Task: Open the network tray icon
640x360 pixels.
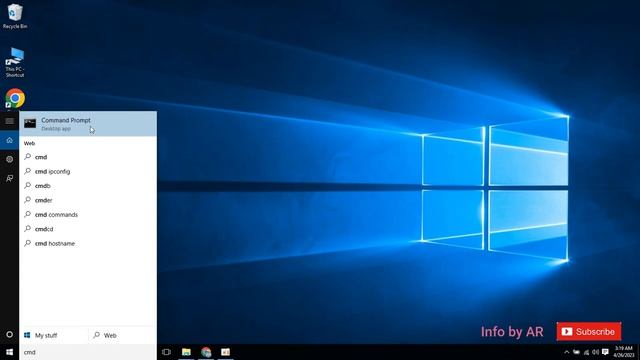Action: pos(586,352)
